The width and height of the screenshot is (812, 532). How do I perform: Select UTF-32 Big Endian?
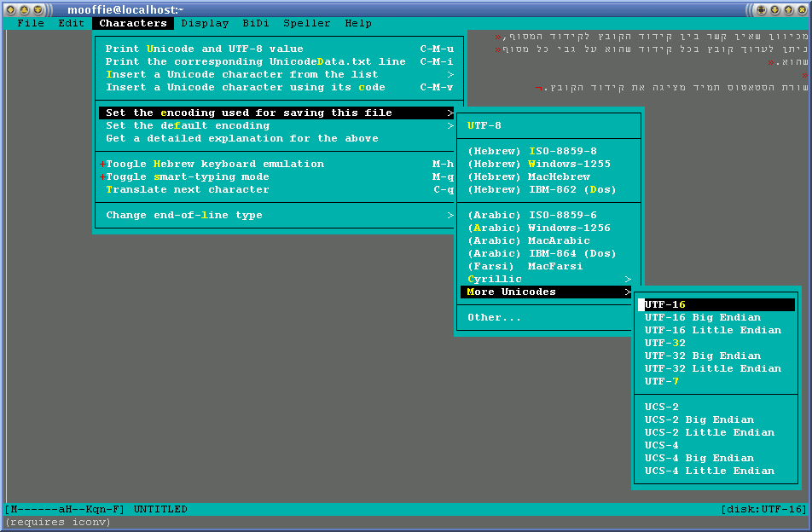[716, 356]
